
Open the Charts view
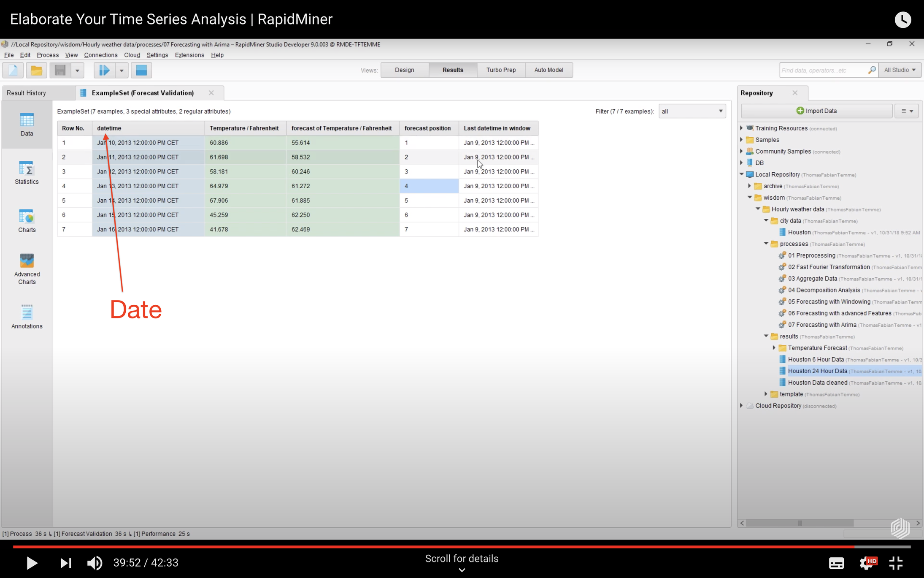[x=27, y=221]
